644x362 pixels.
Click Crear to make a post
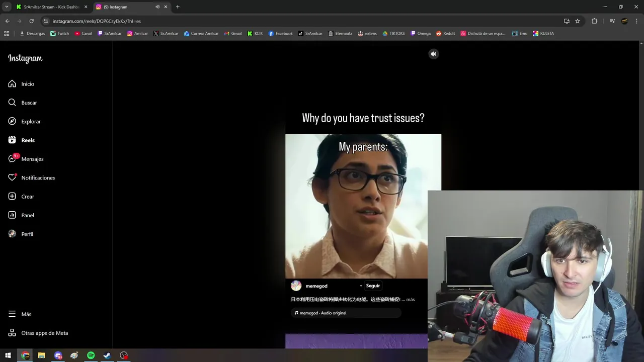point(21,197)
